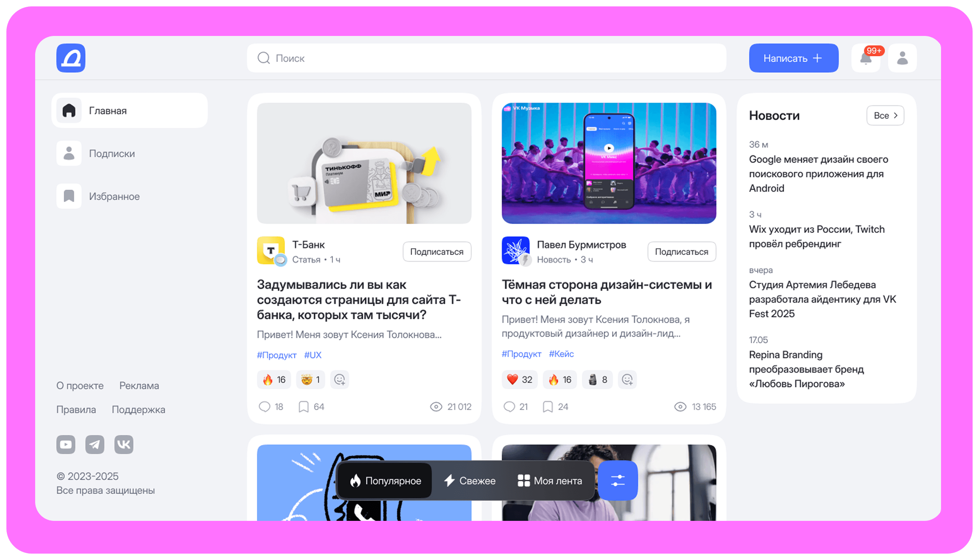Open Подписки in the sidebar

click(x=112, y=153)
